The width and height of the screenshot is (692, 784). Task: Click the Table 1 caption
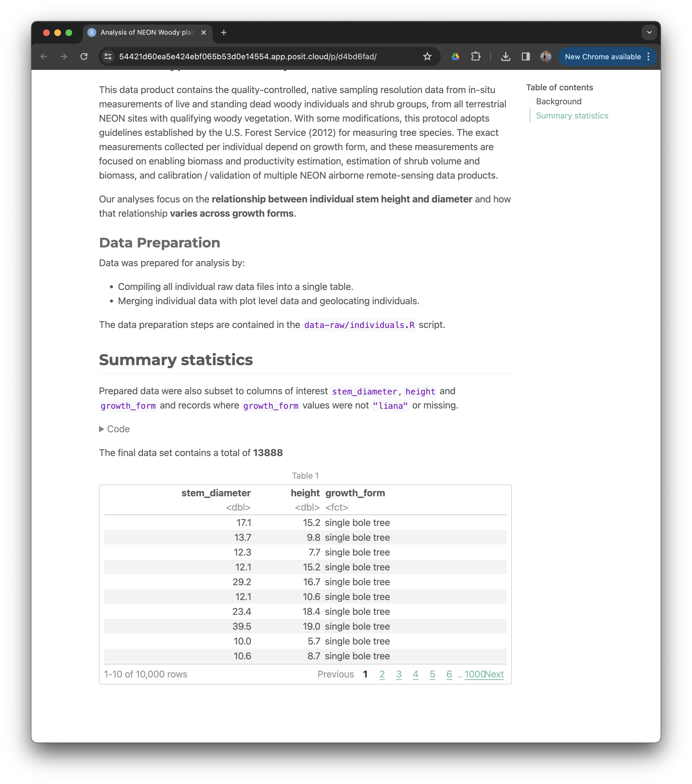point(305,476)
